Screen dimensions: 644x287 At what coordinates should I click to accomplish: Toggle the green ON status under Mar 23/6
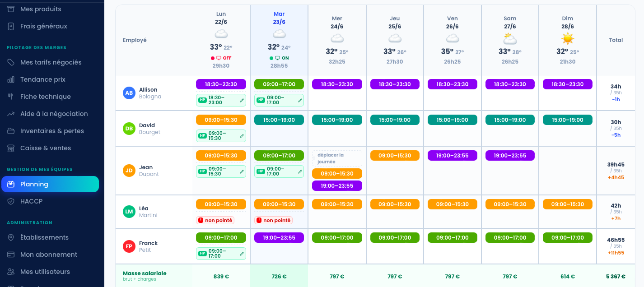[x=279, y=58]
